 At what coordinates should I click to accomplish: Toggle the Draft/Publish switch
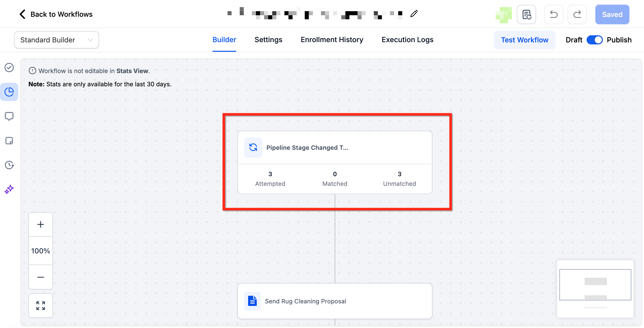(594, 40)
